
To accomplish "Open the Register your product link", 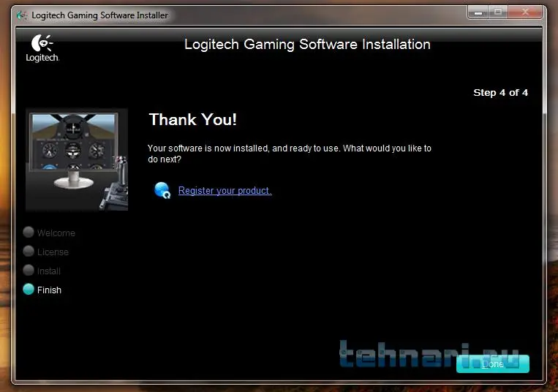I will [225, 191].
